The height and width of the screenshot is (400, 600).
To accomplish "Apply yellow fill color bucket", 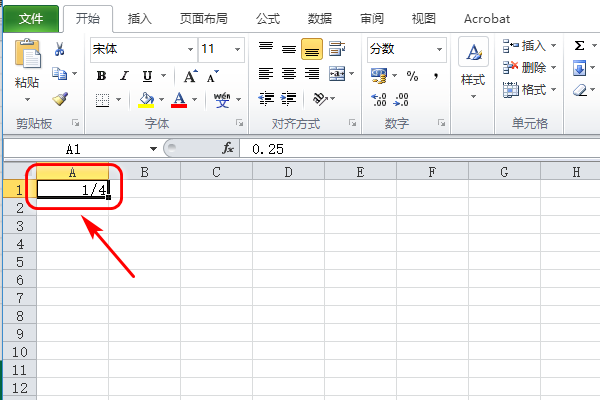I will [x=146, y=100].
